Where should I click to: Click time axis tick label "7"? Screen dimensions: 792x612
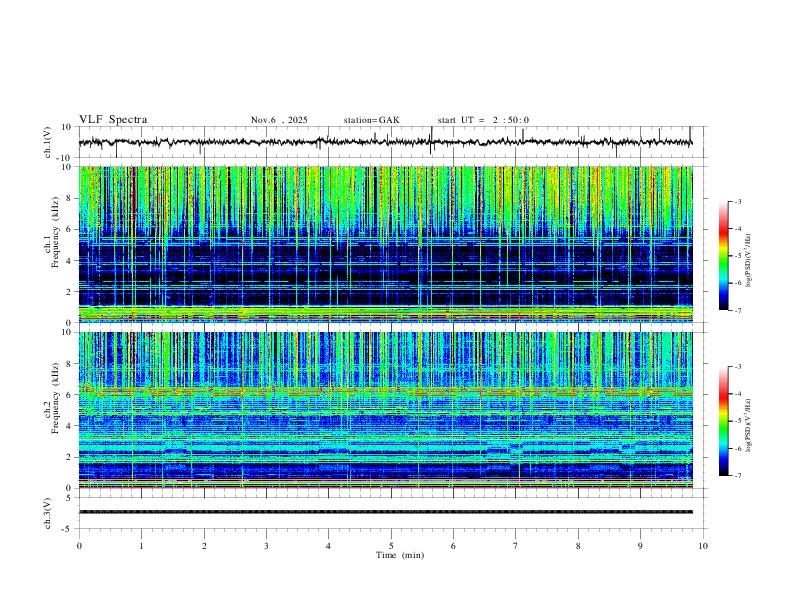(516, 546)
